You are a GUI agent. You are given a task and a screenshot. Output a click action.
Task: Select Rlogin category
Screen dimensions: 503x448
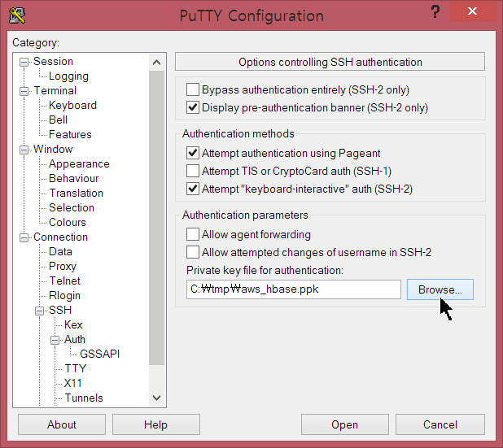(64, 295)
